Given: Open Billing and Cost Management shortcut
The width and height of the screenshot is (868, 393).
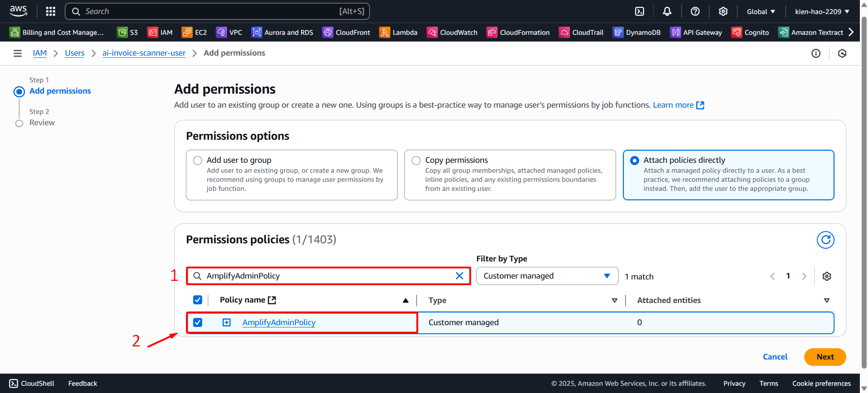Looking at the screenshot, I should (x=57, y=32).
